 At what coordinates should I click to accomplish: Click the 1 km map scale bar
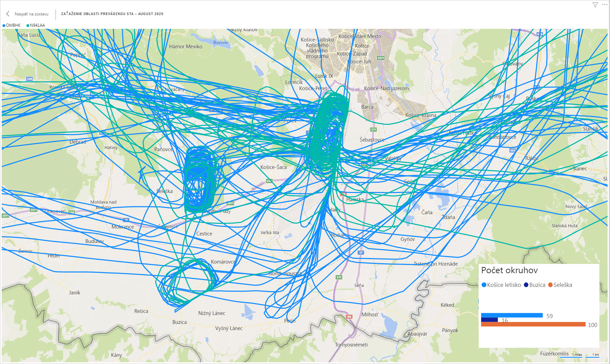[x=592, y=355]
